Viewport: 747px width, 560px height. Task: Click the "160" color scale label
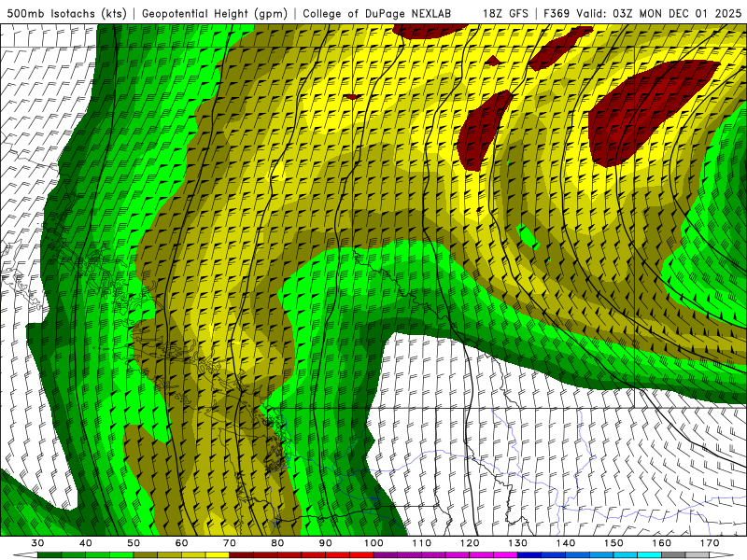662,543
